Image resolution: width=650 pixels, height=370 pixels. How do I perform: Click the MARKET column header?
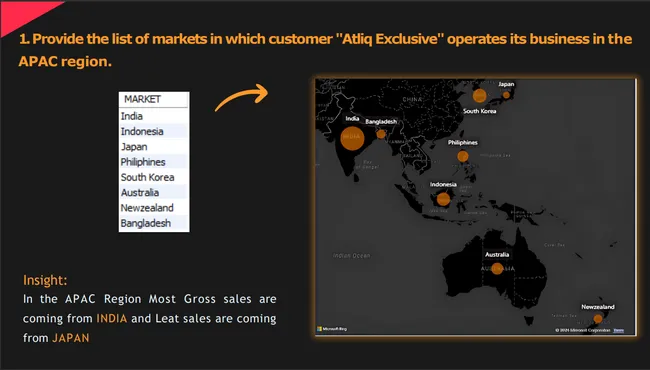[153, 99]
